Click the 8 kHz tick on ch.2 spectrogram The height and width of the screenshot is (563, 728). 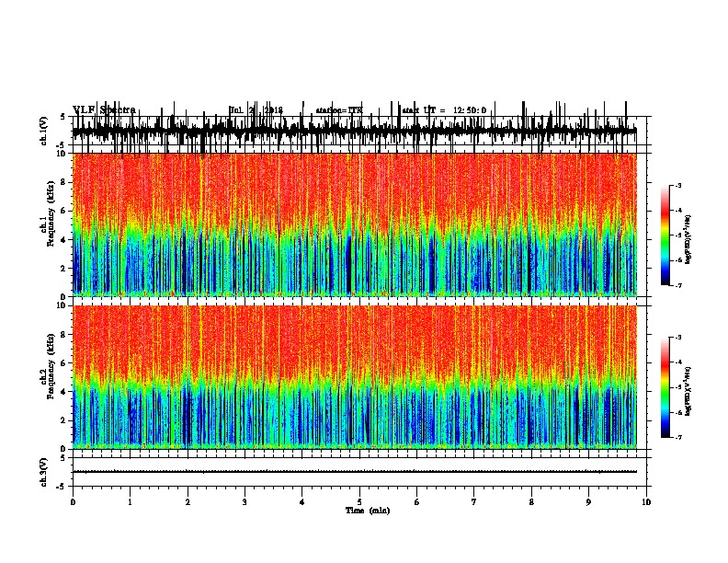(x=64, y=335)
